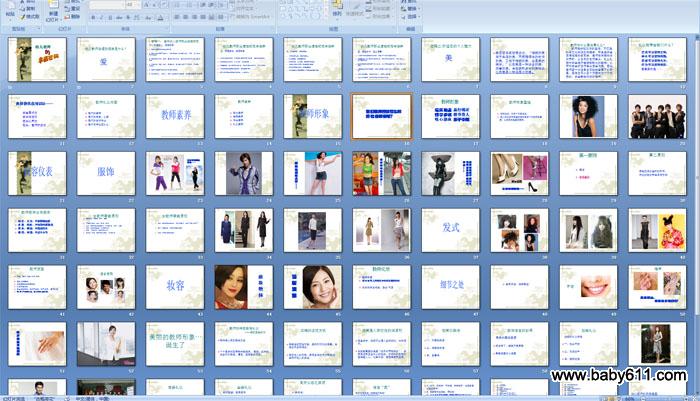
Task: Click the Paste icon in the clipboard group
Action: [x=10, y=6]
